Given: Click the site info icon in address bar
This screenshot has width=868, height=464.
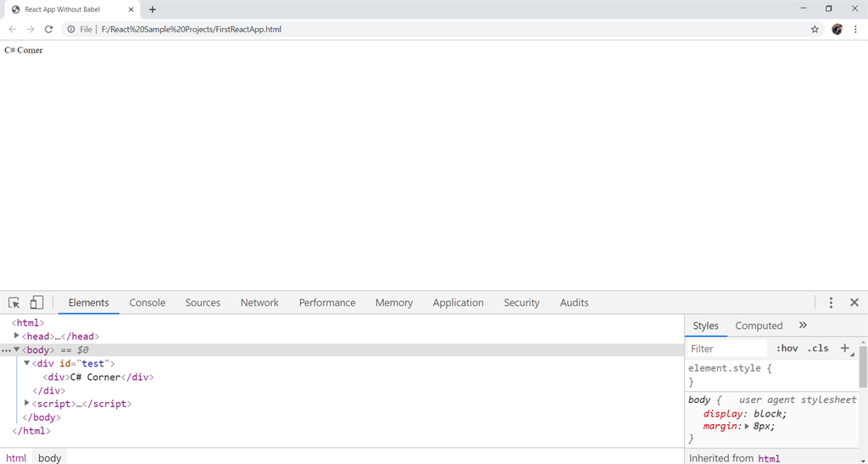Looking at the screenshot, I should (71, 30).
